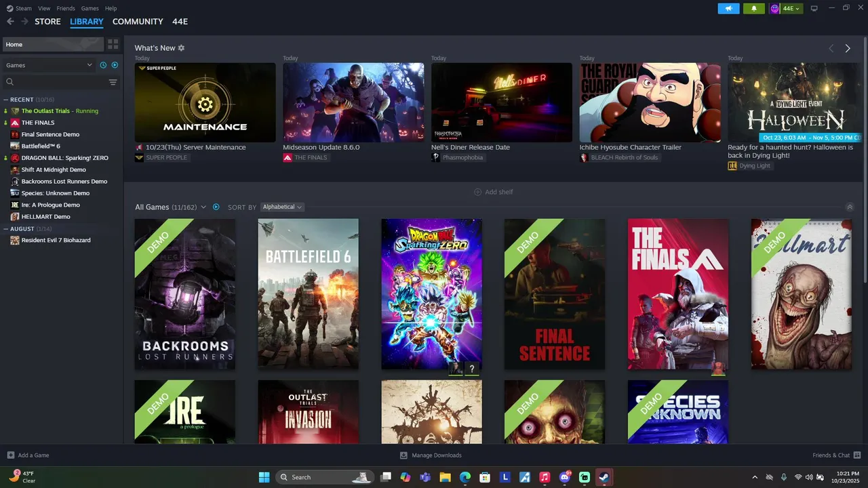Click the Windows Start button
Viewport: 868px width, 488px height.
(x=264, y=477)
